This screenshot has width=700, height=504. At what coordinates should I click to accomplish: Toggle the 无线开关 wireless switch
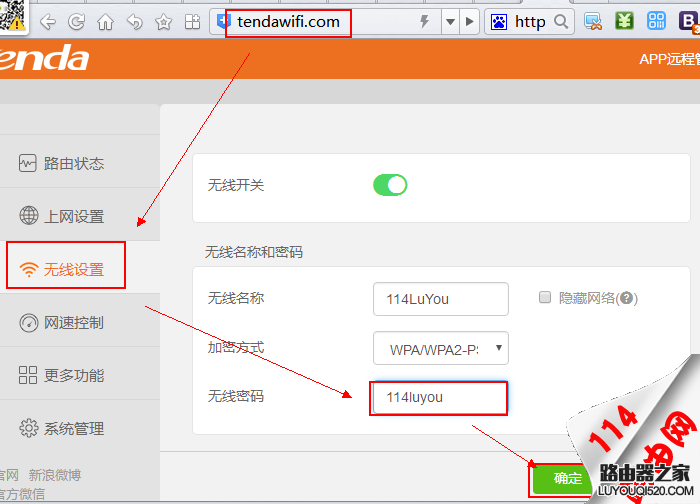pos(390,185)
